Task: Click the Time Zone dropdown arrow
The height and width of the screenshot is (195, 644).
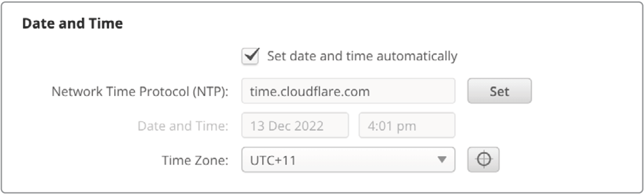Action: click(x=441, y=160)
